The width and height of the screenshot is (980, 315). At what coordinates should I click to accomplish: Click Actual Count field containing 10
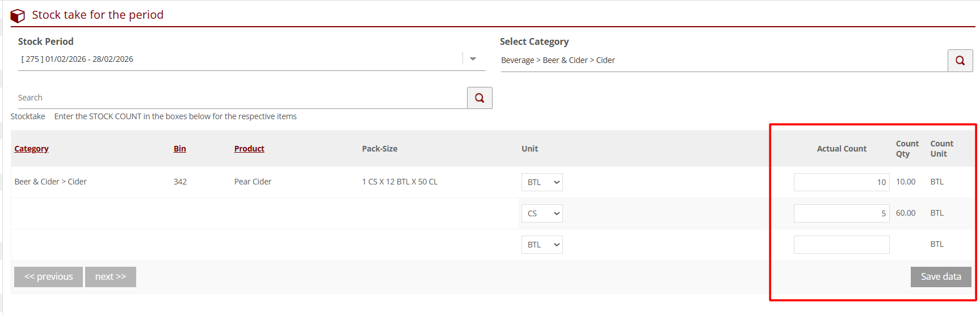841,182
